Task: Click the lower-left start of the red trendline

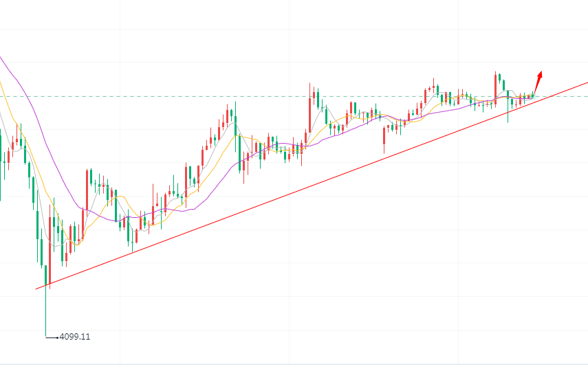Action: point(37,289)
